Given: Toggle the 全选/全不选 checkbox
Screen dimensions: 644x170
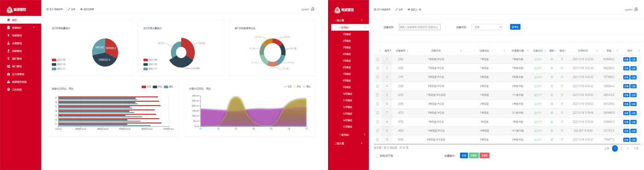Looking at the screenshot, I should tap(378, 156).
